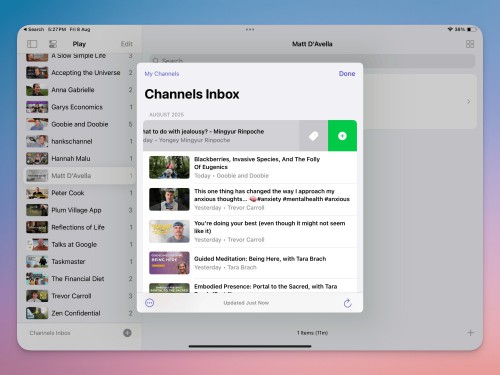Tap the Search field behind the popup

coord(312,61)
